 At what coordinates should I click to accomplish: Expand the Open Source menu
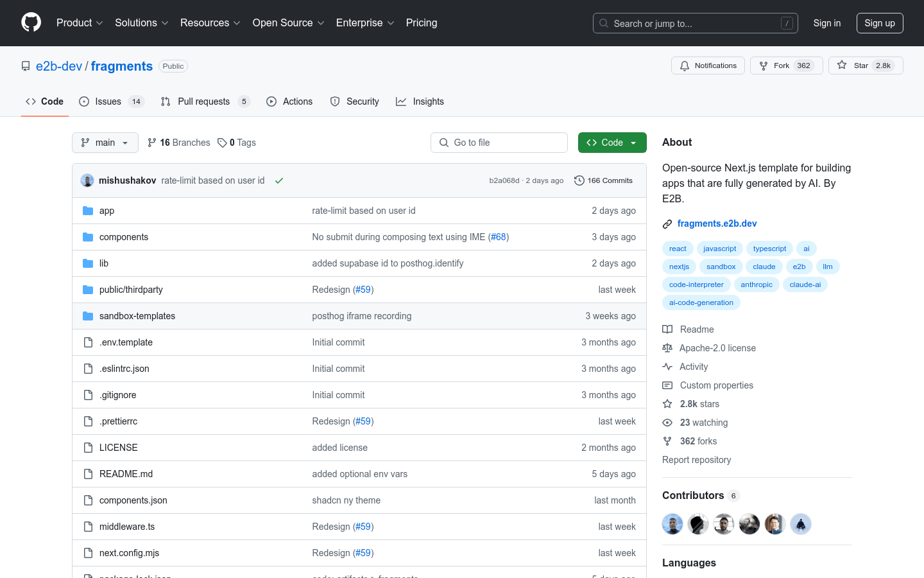288,22
